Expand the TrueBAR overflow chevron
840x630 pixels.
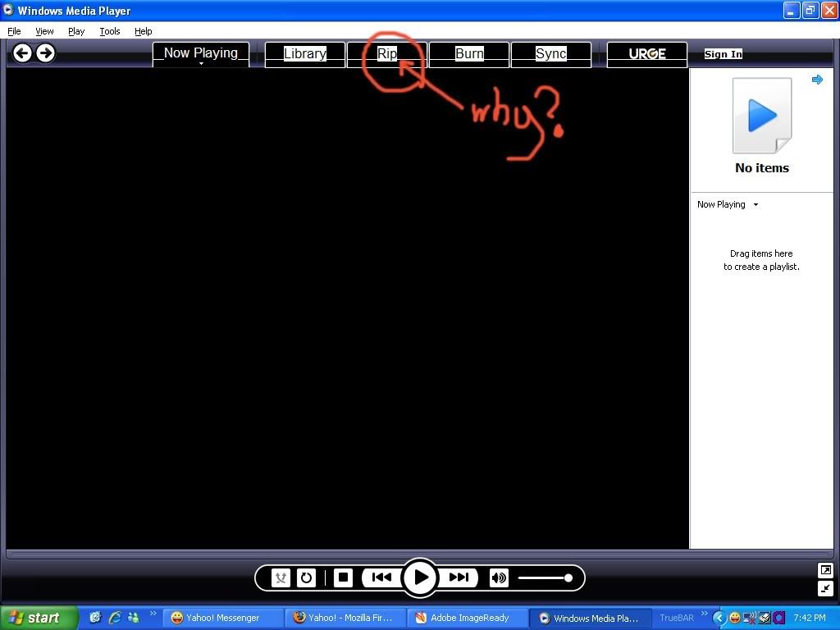tap(705, 614)
